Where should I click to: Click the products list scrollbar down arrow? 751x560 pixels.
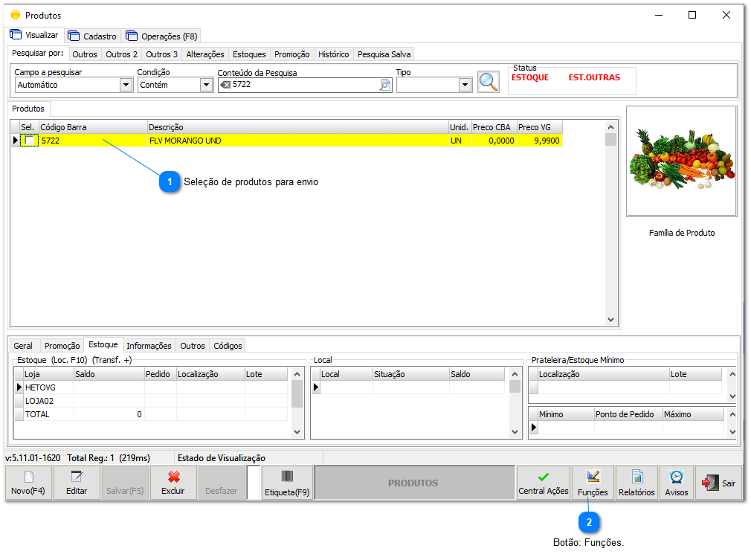[x=611, y=320]
